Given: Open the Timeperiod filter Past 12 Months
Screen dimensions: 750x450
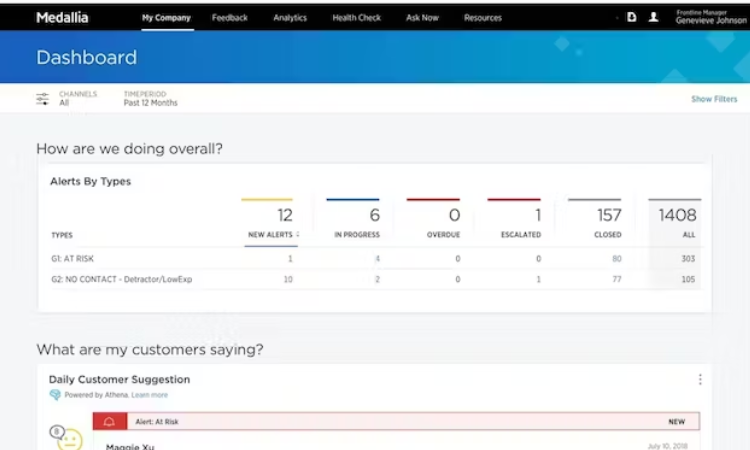Looking at the screenshot, I should (150, 98).
